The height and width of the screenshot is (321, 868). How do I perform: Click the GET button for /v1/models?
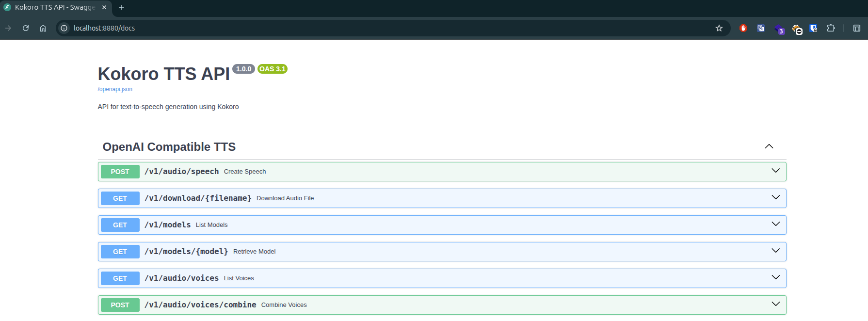tap(120, 225)
